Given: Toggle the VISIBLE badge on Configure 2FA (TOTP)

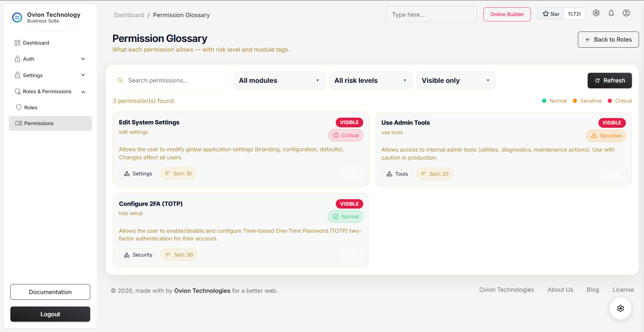Looking at the screenshot, I should tap(349, 204).
